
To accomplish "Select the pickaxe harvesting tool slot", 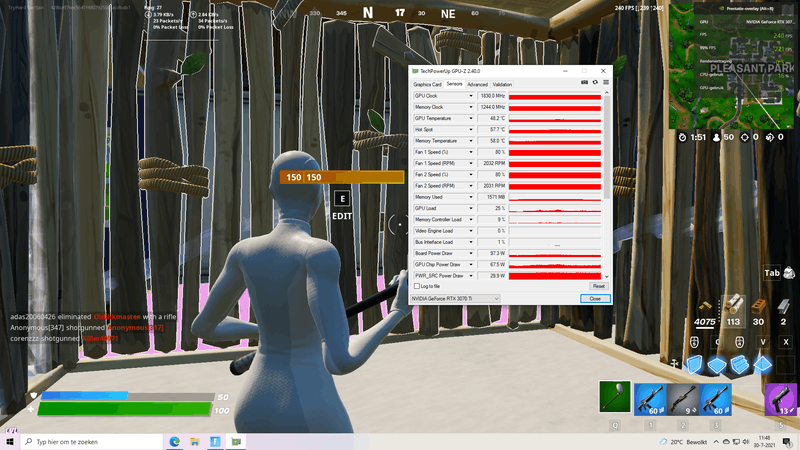I will [x=615, y=396].
